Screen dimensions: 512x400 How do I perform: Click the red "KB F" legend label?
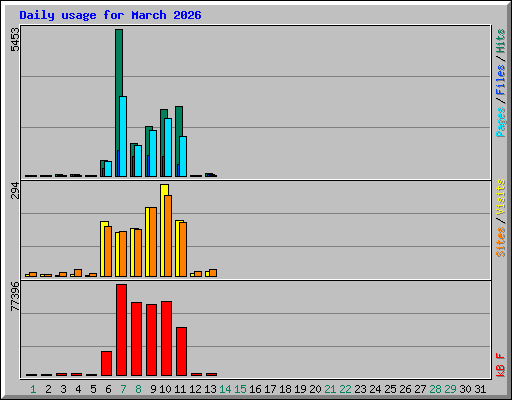(501, 365)
